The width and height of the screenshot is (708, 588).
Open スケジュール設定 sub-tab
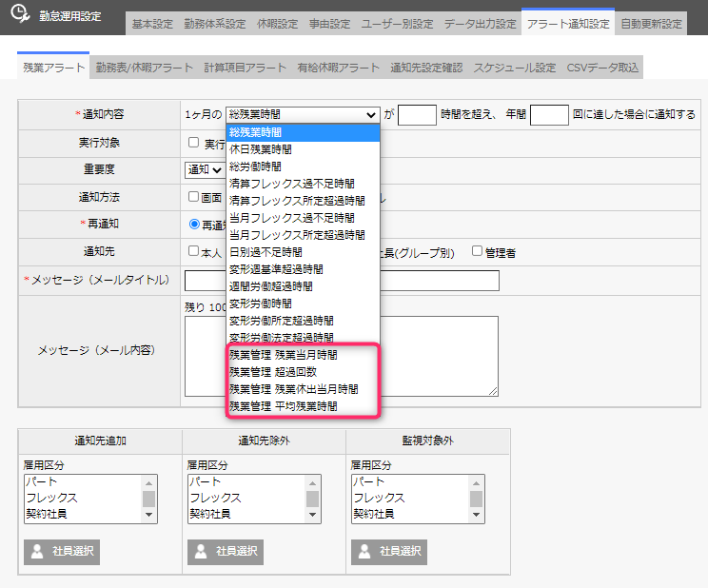(515, 68)
